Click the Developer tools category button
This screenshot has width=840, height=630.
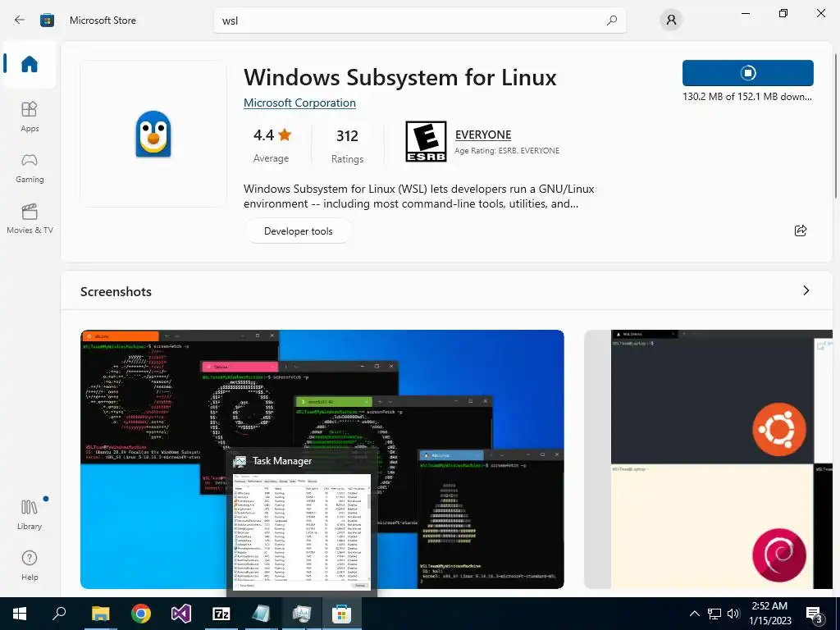point(299,231)
